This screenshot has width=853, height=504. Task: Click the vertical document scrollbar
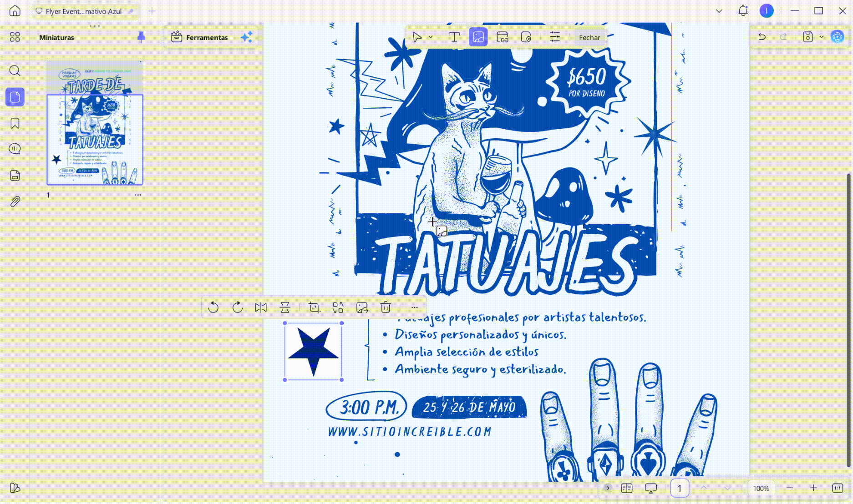pyautogui.click(x=848, y=319)
